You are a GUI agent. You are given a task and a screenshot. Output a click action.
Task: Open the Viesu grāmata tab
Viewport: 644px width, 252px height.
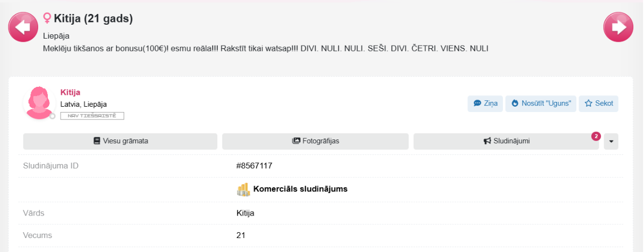pyautogui.click(x=120, y=141)
